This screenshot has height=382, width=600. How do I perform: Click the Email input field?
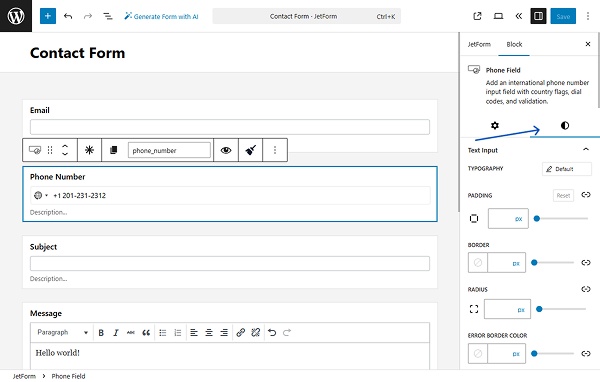230,127
